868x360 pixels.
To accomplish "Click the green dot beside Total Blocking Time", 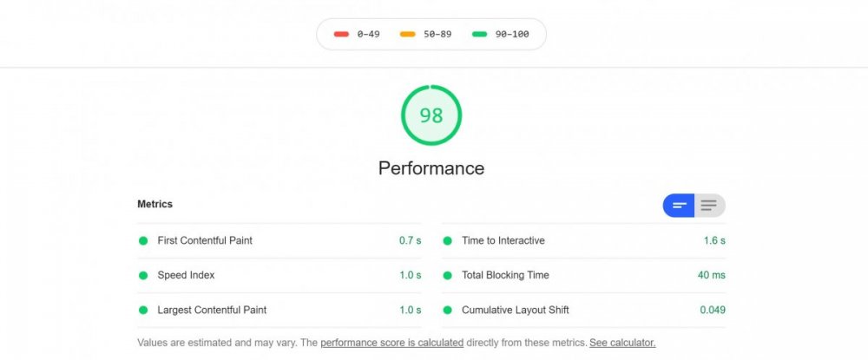I will (448, 275).
